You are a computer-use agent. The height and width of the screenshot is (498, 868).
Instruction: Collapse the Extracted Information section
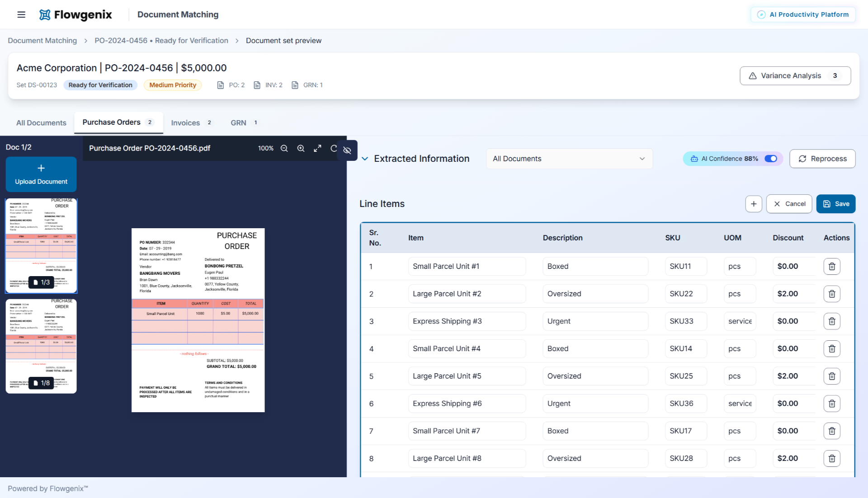click(365, 159)
